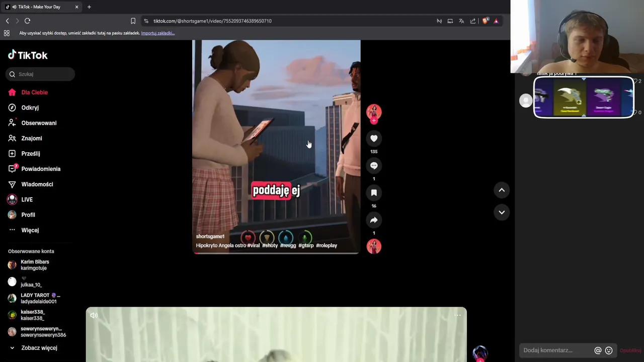Image resolution: width=644 pixels, height=362 pixels.
Task: Focus the Szukaj search field
Action: [x=40, y=74]
